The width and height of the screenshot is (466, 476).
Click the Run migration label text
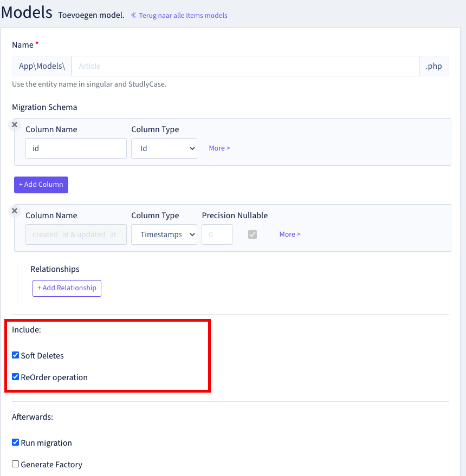(x=46, y=443)
